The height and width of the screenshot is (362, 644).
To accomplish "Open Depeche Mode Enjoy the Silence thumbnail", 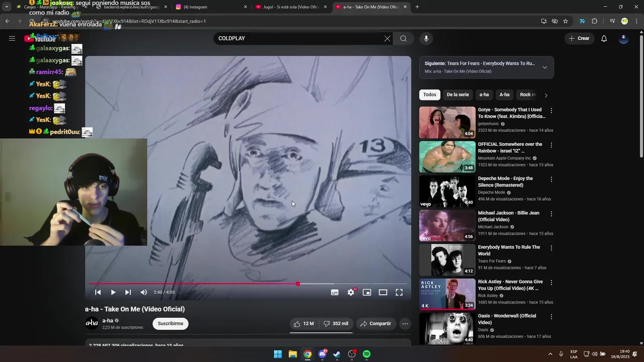I will pyautogui.click(x=447, y=191).
